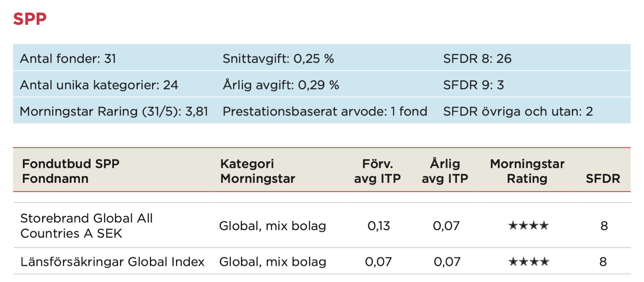Click the four-star rating for Storebrand Global

tap(528, 226)
